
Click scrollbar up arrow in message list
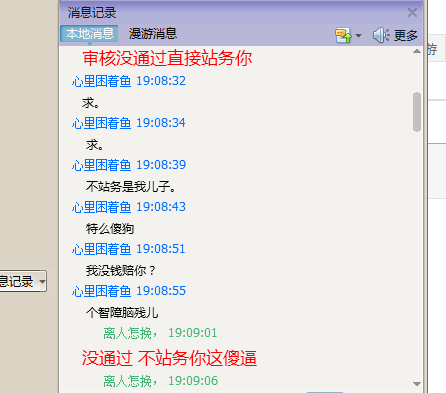(x=417, y=51)
